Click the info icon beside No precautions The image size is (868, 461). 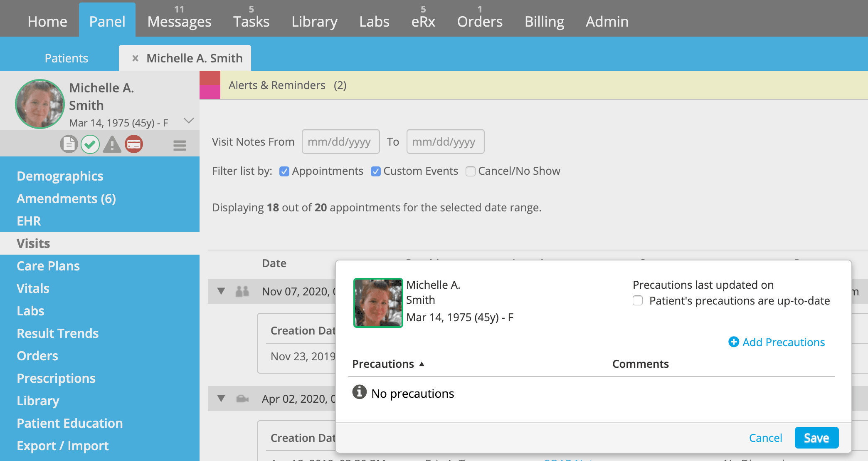pos(359,392)
